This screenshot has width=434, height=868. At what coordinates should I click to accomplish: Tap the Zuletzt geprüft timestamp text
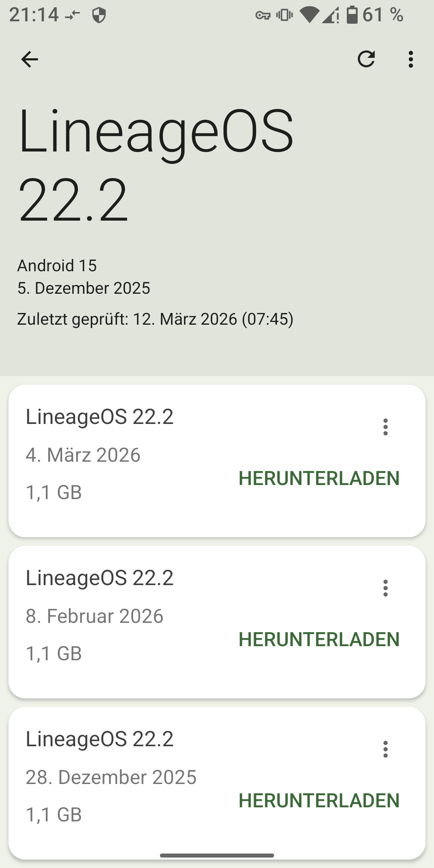point(155,319)
